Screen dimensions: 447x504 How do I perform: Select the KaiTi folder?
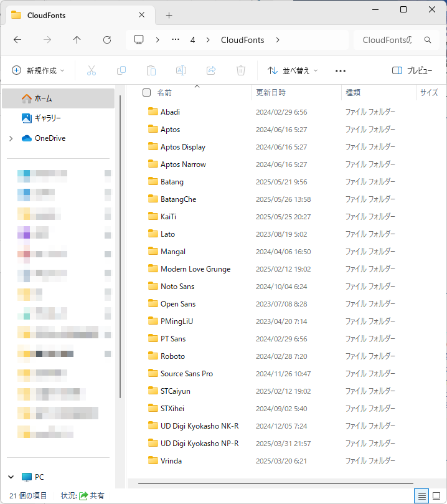point(168,217)
